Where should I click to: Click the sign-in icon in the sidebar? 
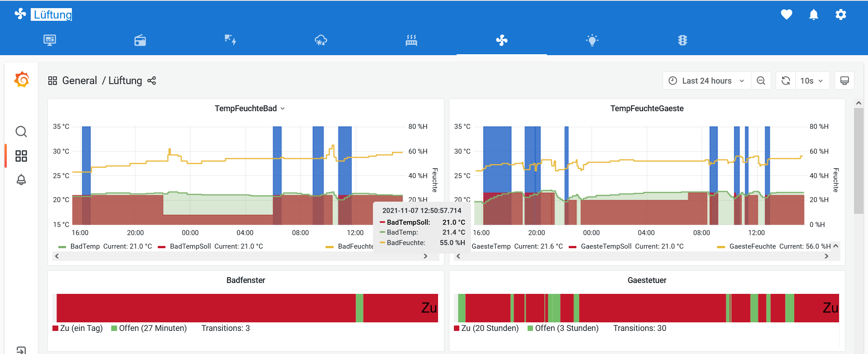(21, 349)
